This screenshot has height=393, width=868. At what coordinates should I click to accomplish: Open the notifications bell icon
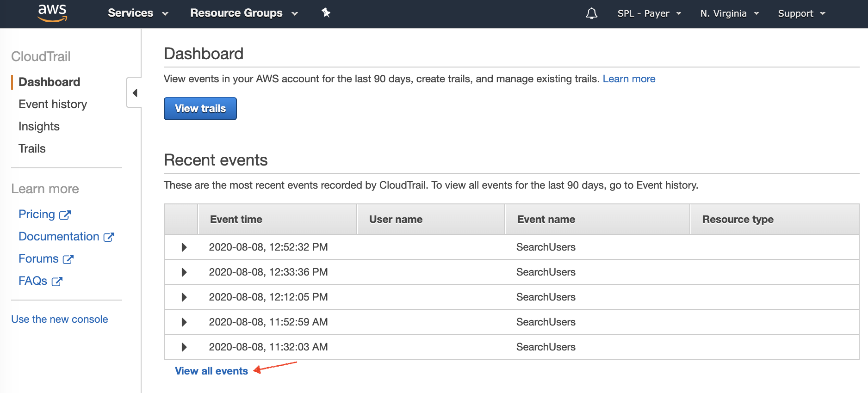coord(591,13)
